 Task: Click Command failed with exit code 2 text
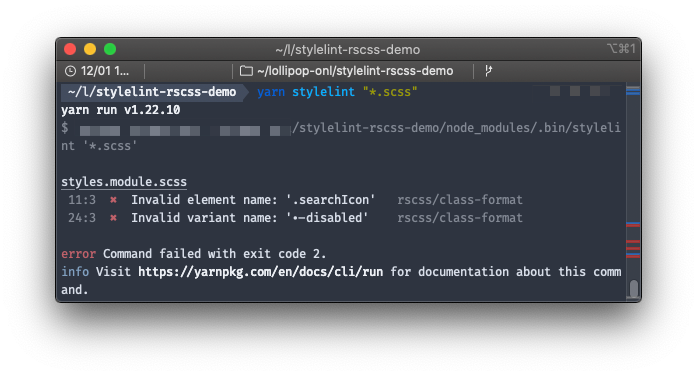click(215, 254)
